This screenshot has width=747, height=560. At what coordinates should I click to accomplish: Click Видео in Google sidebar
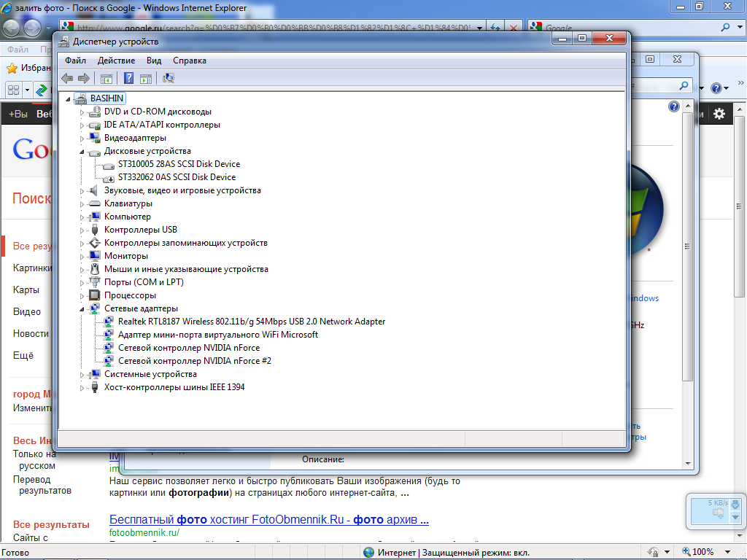(27, 312)
